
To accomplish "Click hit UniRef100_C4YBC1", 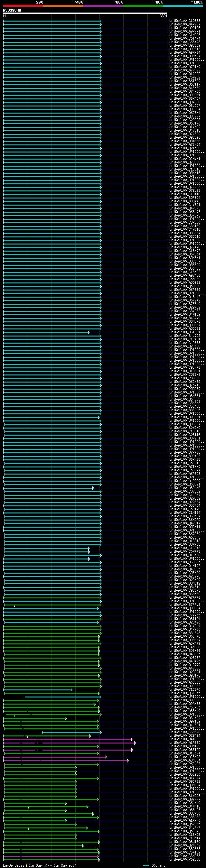I will 185,205.
